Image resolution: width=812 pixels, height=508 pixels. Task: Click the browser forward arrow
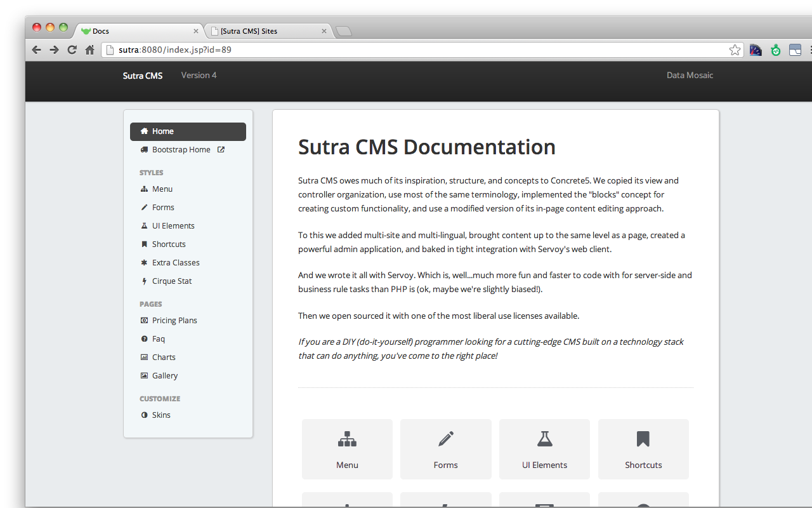(54, 50)
